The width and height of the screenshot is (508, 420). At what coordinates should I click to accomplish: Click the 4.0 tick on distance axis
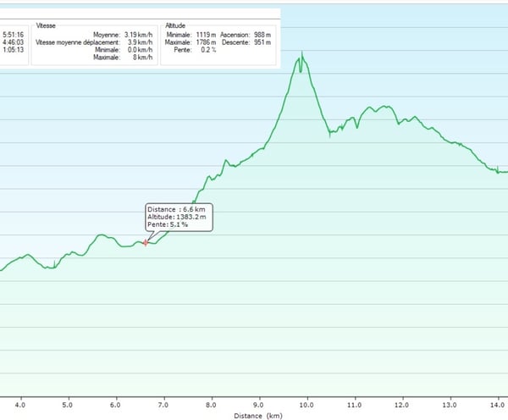click(20, 405)
